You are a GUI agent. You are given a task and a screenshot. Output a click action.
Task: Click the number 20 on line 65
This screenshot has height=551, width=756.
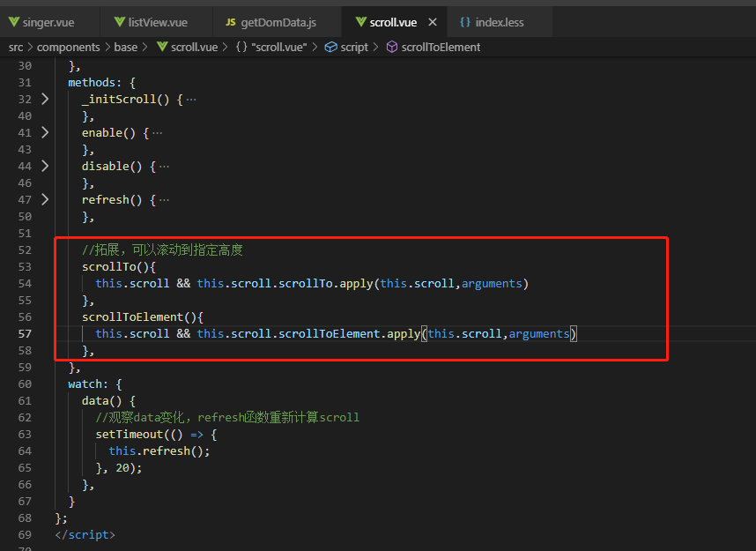click(x=122, y=468)
